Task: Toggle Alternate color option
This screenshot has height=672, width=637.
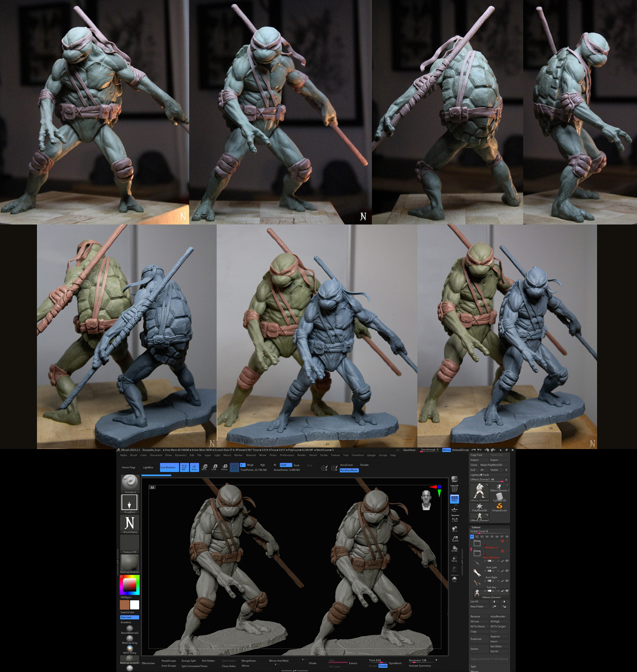Action: [129, 617]
